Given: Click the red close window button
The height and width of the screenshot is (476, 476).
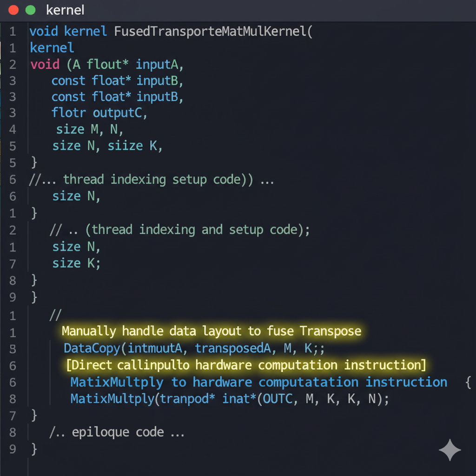Looking at the screenshot, I should coord(13,10).
